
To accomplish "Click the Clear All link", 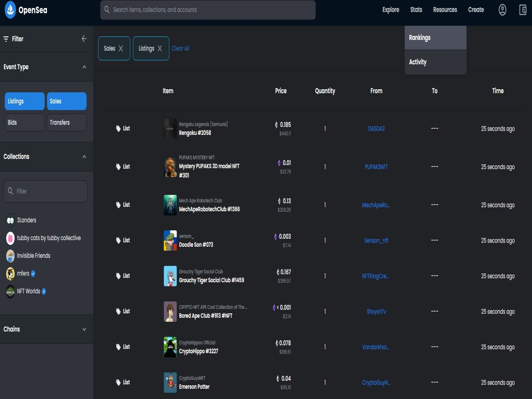I will [180, 48].
